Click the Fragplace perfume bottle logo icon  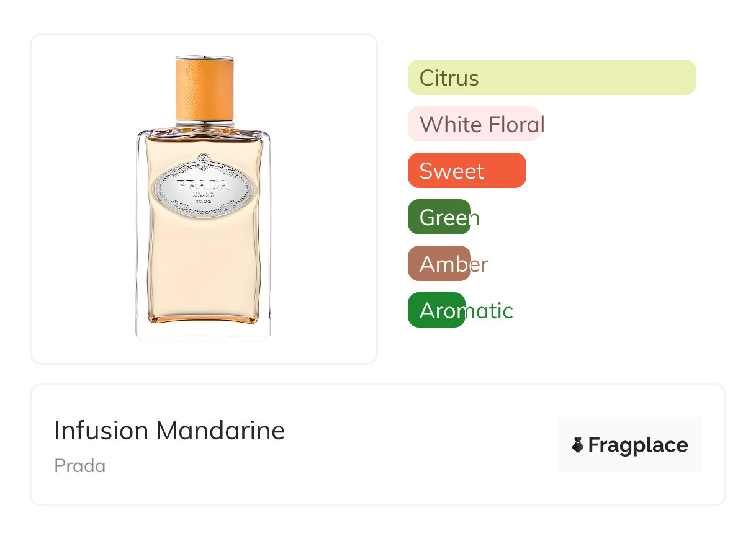pyautogui.click(x=578, y=445)
